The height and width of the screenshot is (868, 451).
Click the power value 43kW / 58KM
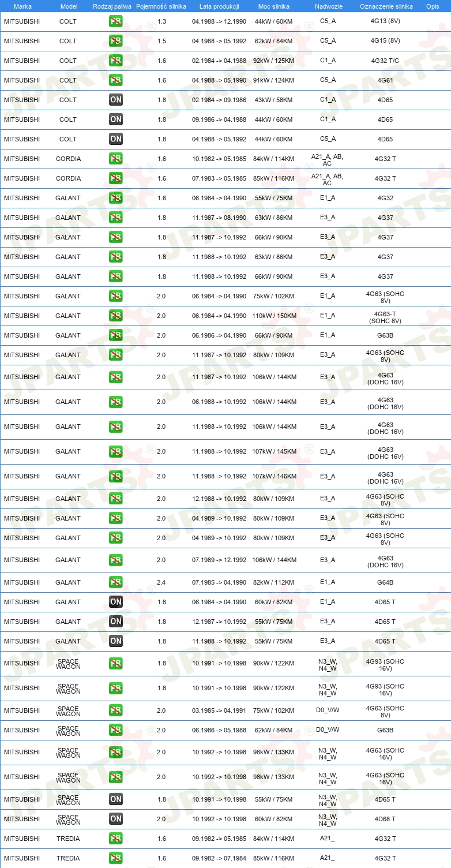point(274,100)
